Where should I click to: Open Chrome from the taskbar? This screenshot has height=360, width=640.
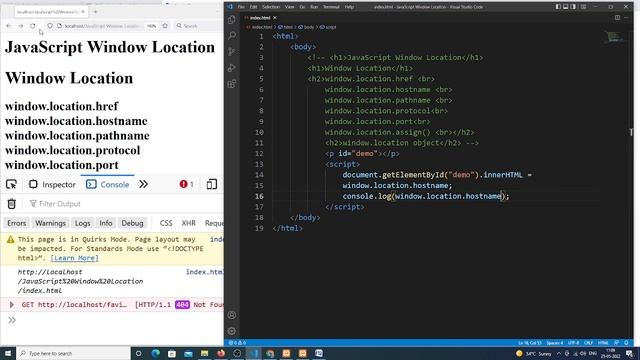270,353
